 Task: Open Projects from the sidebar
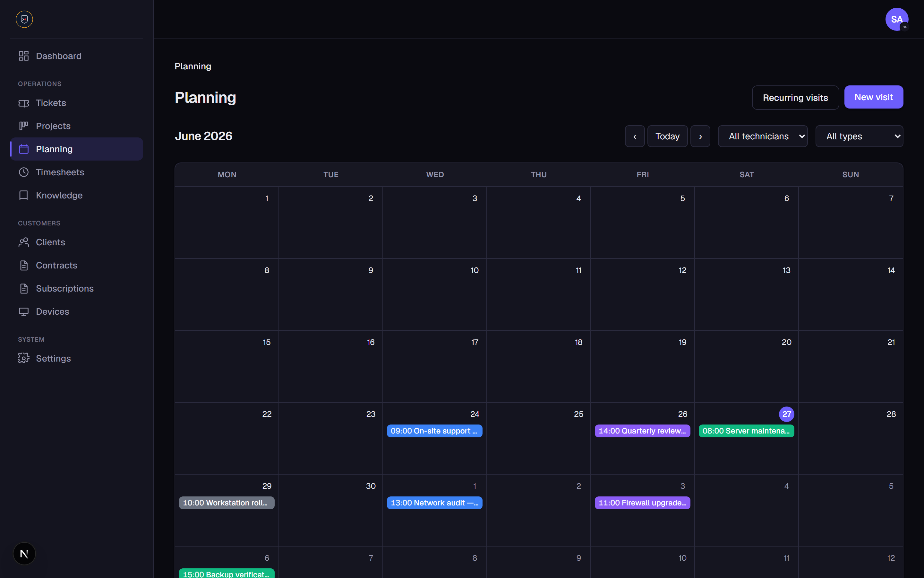pos(77,126)
